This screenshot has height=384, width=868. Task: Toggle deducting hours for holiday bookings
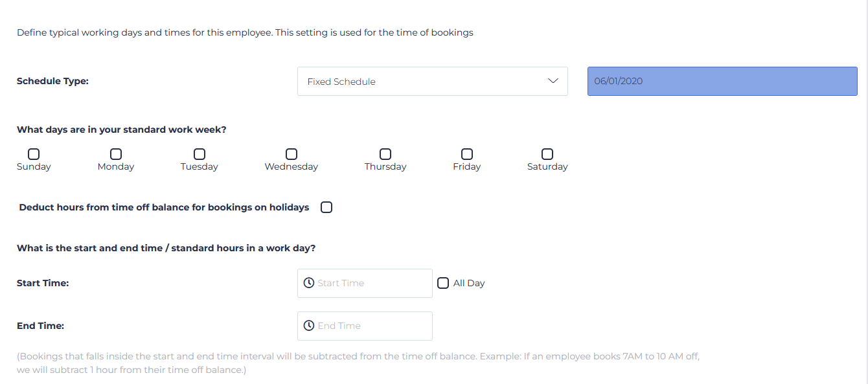(x=326, y=207)
